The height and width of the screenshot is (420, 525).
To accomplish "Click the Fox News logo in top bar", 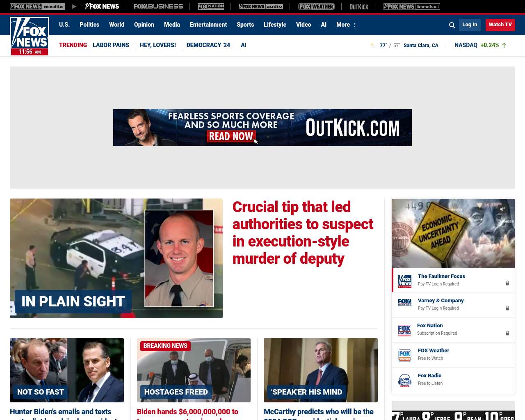I will tap(102, 7).
